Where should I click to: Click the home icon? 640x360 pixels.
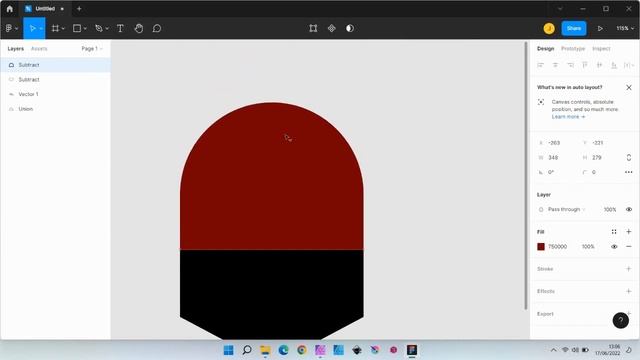(x=10, y=9)
